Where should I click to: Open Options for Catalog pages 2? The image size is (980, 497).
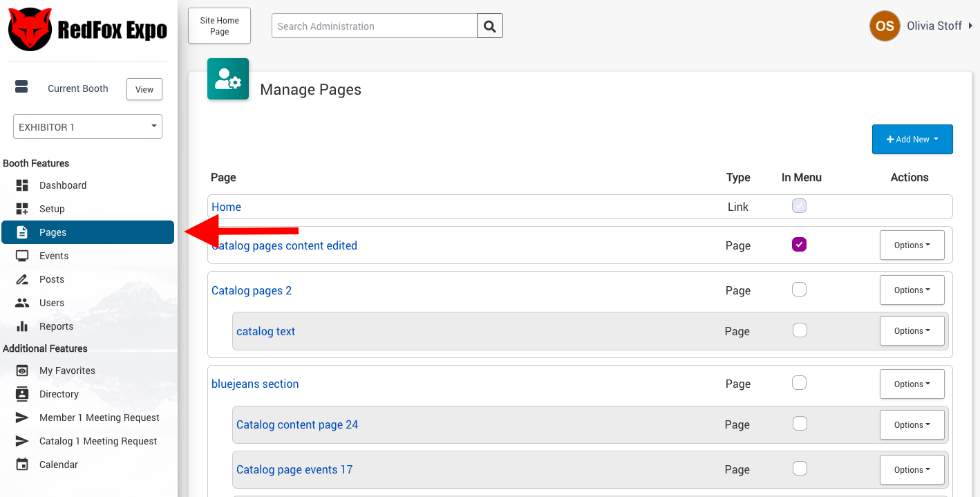(912, 290)
